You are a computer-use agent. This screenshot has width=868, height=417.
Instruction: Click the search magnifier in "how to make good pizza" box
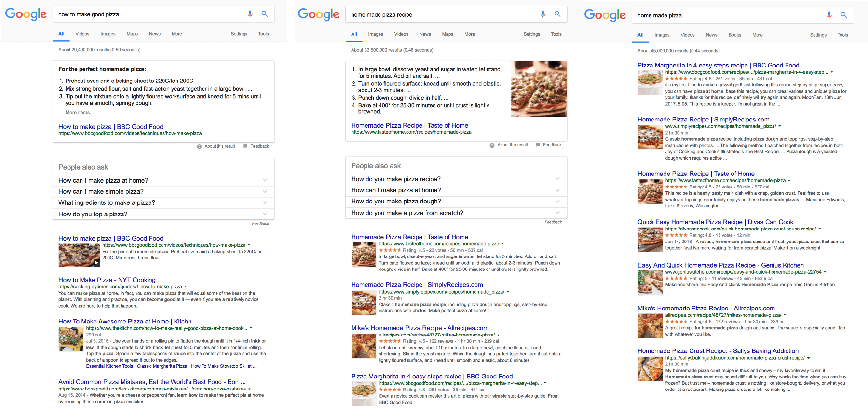pyautogui.click(x=265, y=13)
